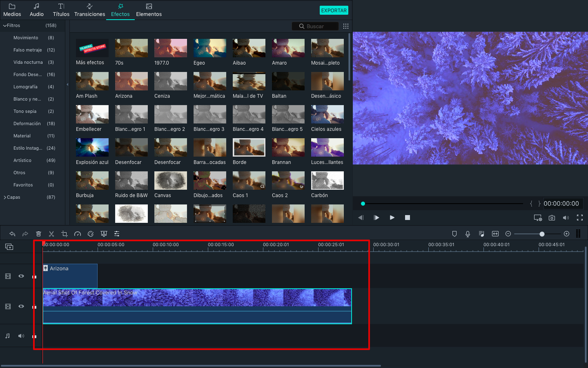The image size is (588, 368).
Task: Toggle lock on Arizona effect track
Action: 34,277
